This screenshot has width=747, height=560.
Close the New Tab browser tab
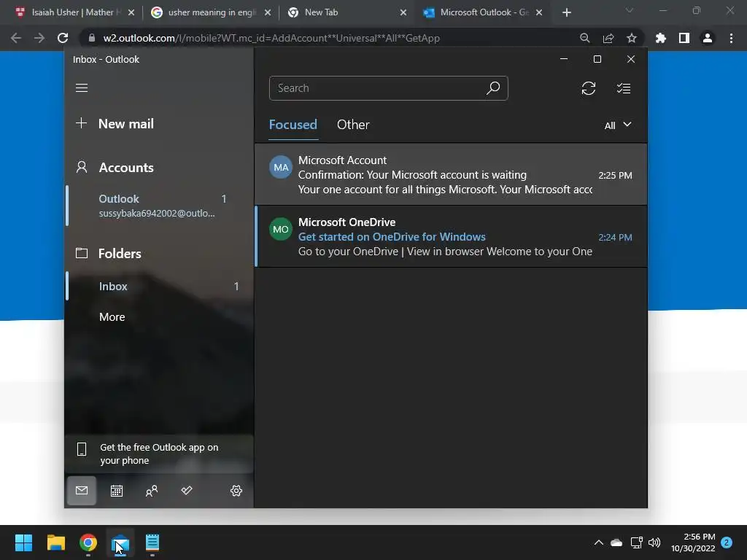tap(403, 12)
